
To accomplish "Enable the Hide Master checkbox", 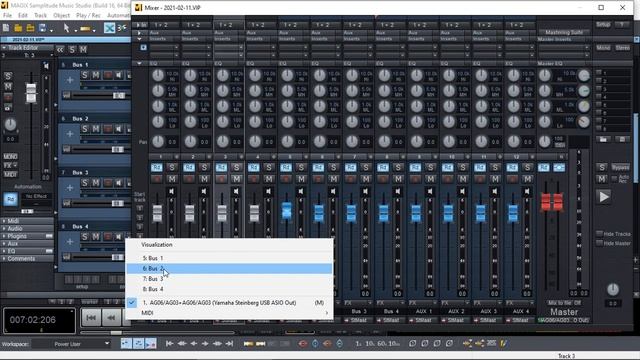I will tap(599, 243).
